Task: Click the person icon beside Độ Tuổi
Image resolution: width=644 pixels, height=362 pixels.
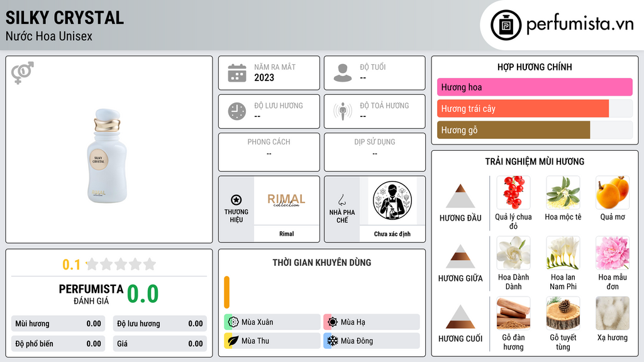Action: (x=343, y=73)
